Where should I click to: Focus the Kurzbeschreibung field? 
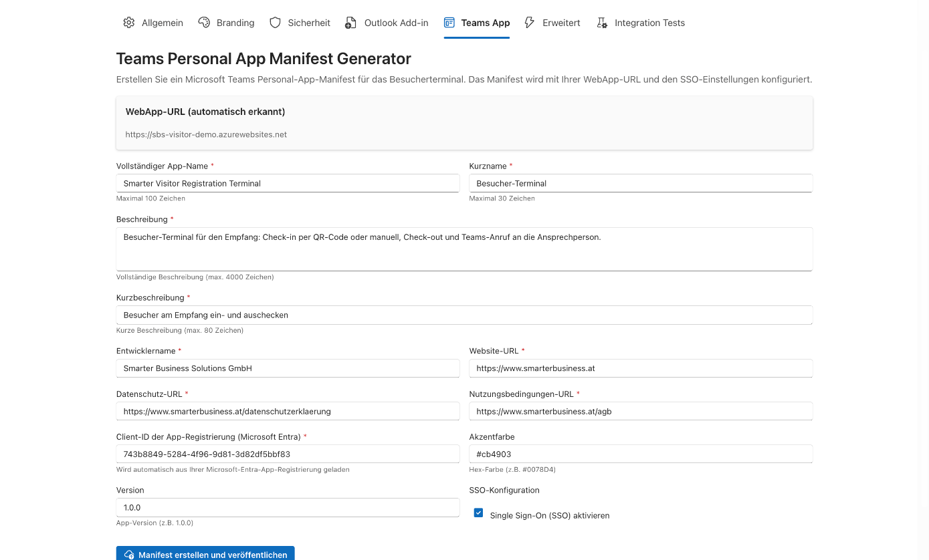point(464,315)
